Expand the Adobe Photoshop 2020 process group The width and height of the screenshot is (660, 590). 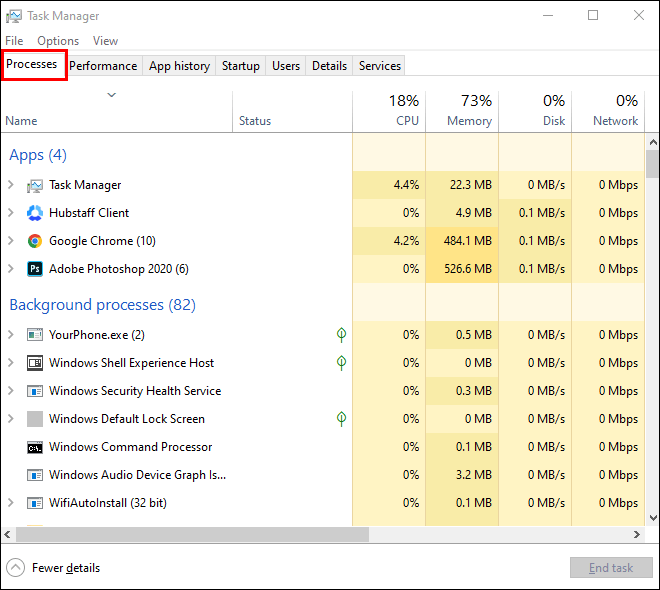pos(11,269)
